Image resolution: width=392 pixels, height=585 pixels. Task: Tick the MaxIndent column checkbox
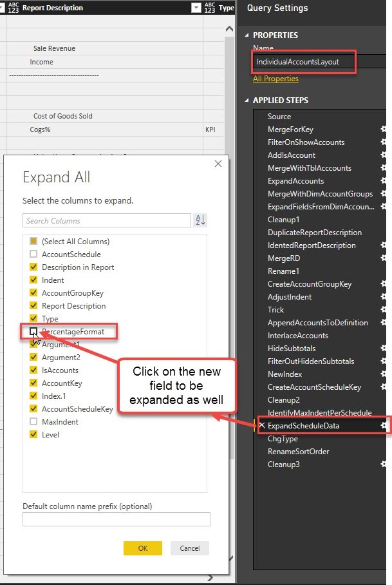point(33,421)
